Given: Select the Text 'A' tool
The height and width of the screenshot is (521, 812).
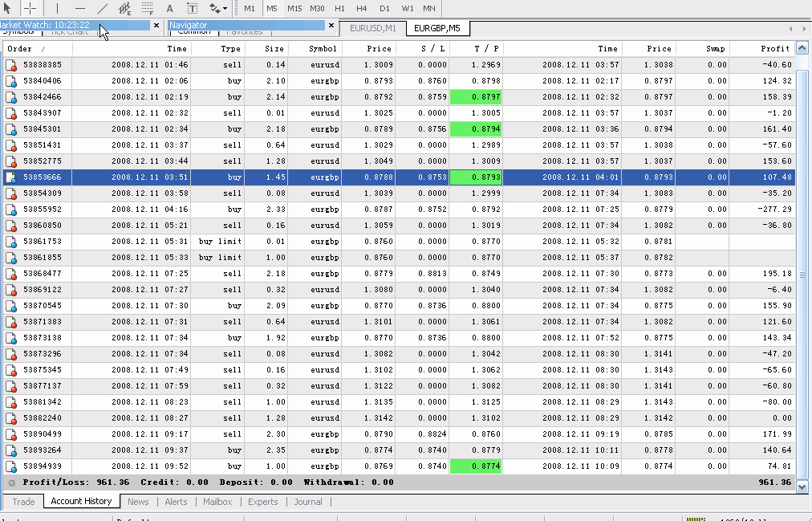Looking at the screenshot, I should (169, 8).
